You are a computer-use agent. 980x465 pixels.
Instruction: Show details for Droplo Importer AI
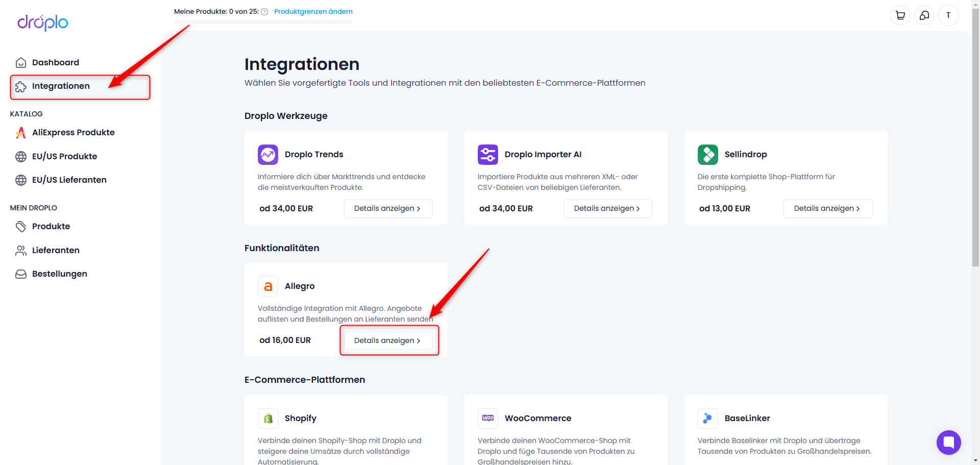pos(607,208)
